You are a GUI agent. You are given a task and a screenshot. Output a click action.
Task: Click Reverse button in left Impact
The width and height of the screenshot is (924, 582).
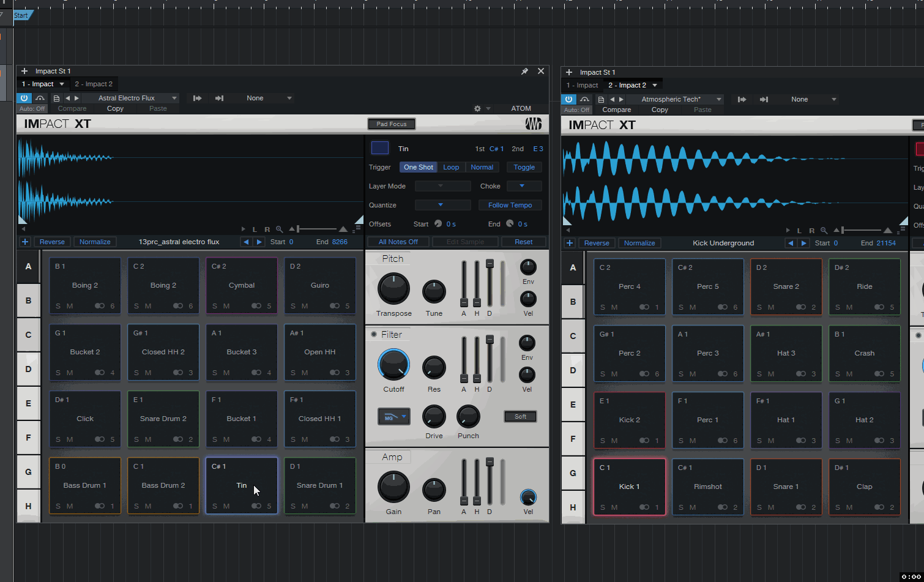click(52, 242)
